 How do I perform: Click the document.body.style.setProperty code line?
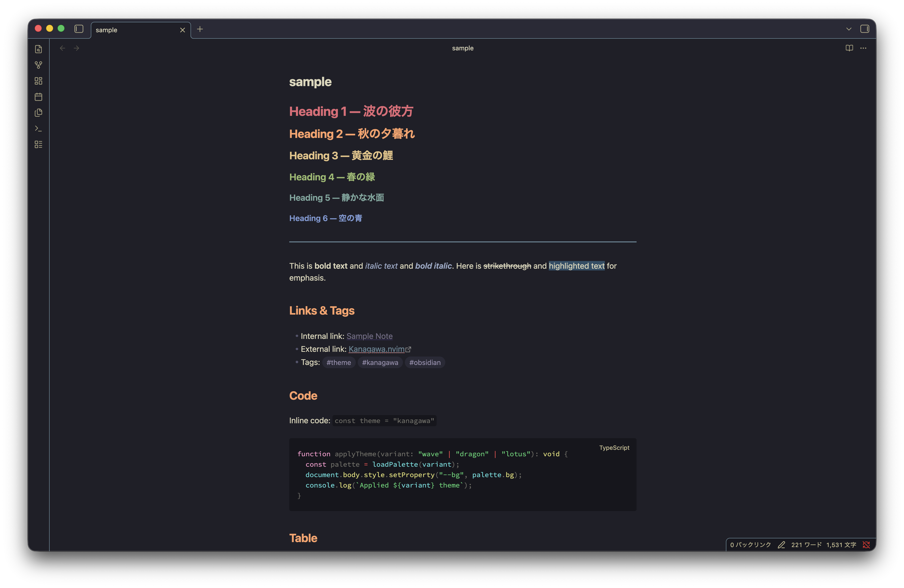pyautogui.click(x=414, y=475)
